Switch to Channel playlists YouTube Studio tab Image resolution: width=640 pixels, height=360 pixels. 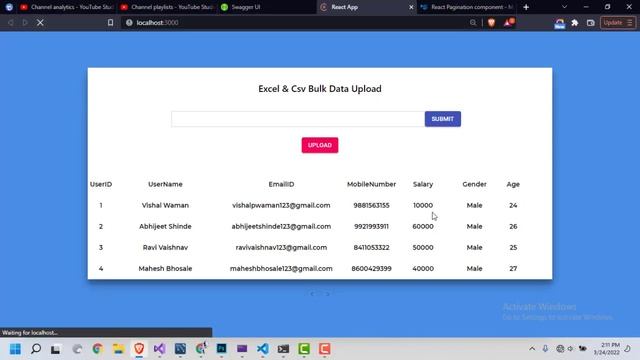point(167,7)
